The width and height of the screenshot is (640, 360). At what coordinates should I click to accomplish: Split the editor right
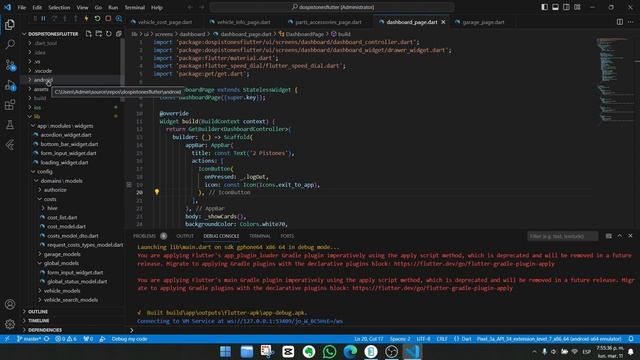point(620,22)
